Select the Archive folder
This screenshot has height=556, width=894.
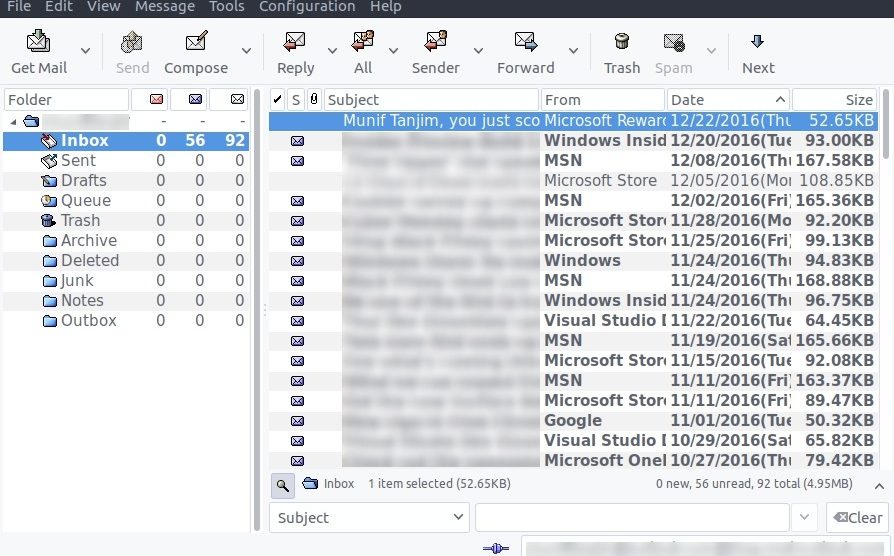pos(126,241)
